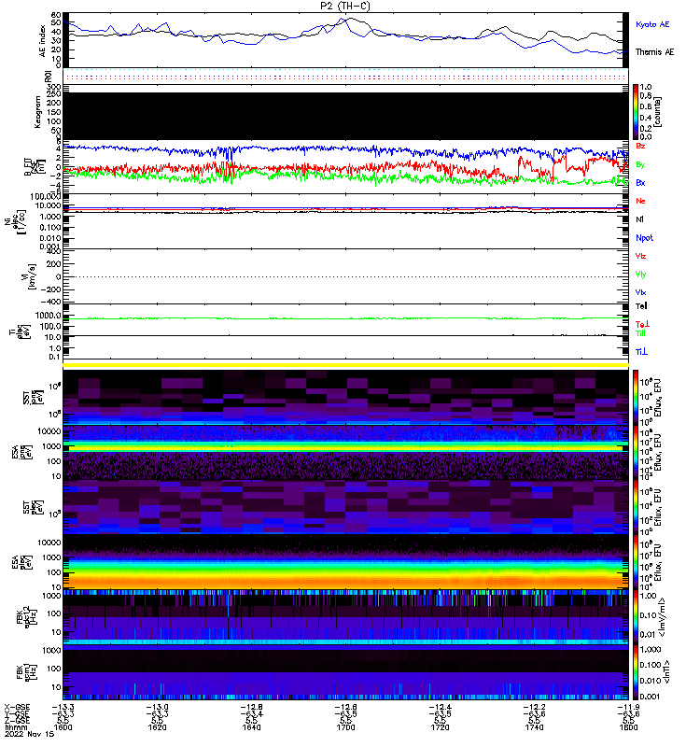Click the red Ne legend label
The image size is (700, 747).
(640, 201)
